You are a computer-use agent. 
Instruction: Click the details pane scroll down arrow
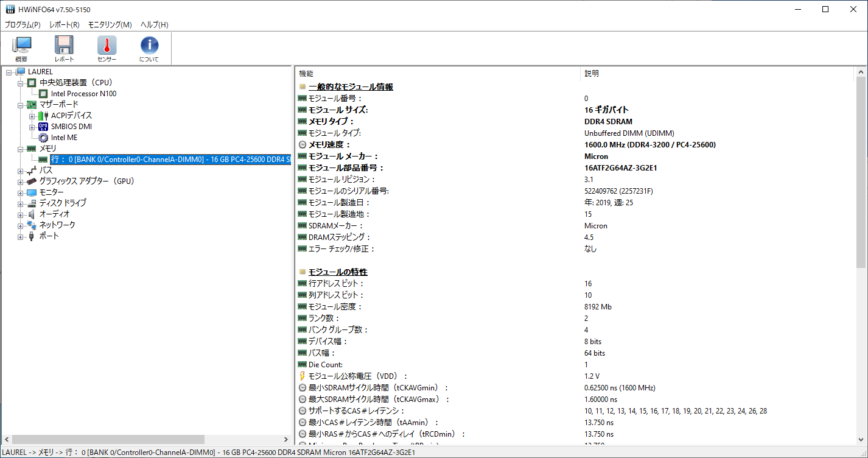pyautogui.click(x=861, y=439)
